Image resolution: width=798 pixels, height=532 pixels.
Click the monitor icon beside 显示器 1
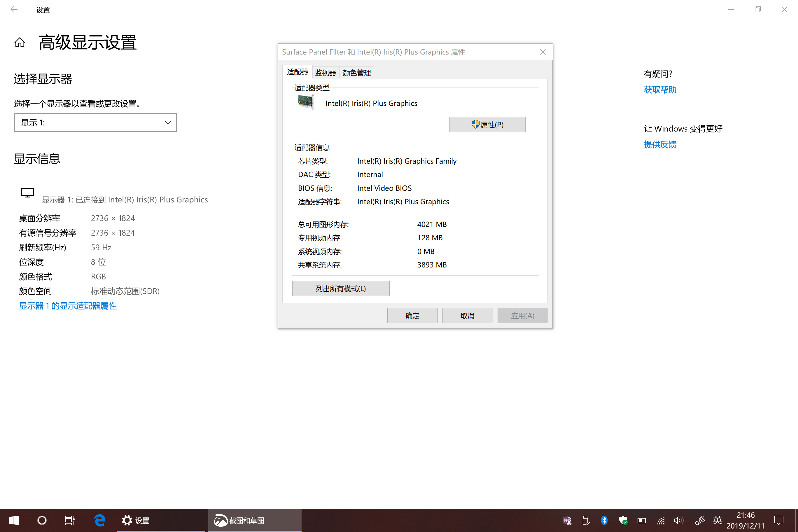(27, 193)
